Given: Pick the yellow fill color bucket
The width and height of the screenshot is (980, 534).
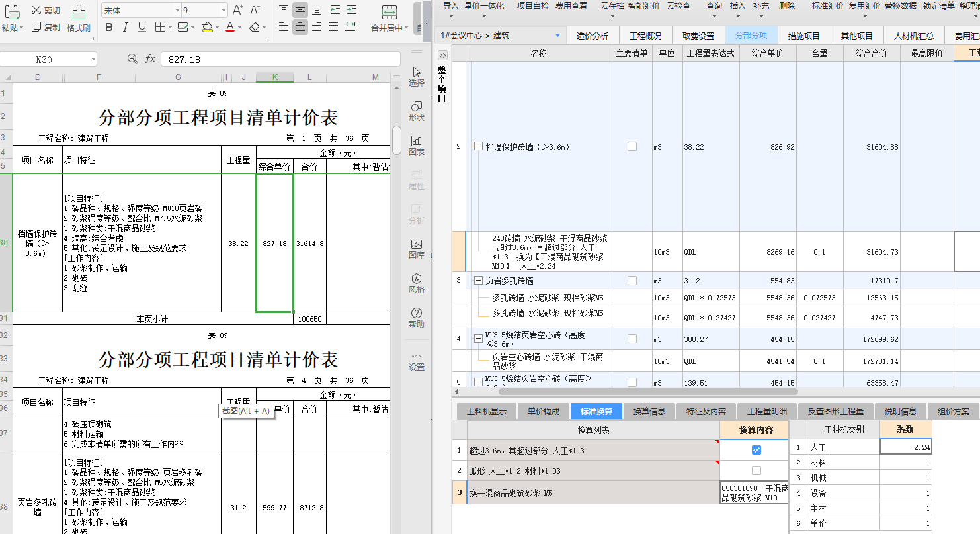Looking at the screenshot, I should pyautogui.click(x=207, y=28).
